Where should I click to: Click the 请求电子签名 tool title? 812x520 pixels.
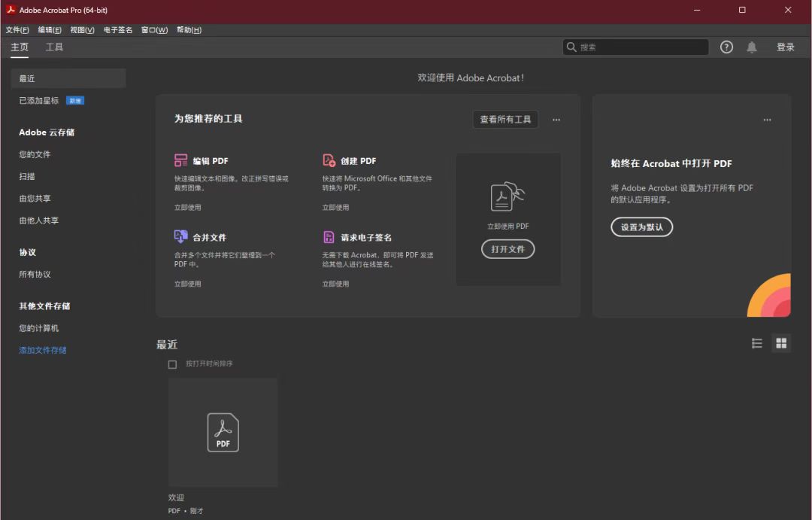[x=366, y=238]
